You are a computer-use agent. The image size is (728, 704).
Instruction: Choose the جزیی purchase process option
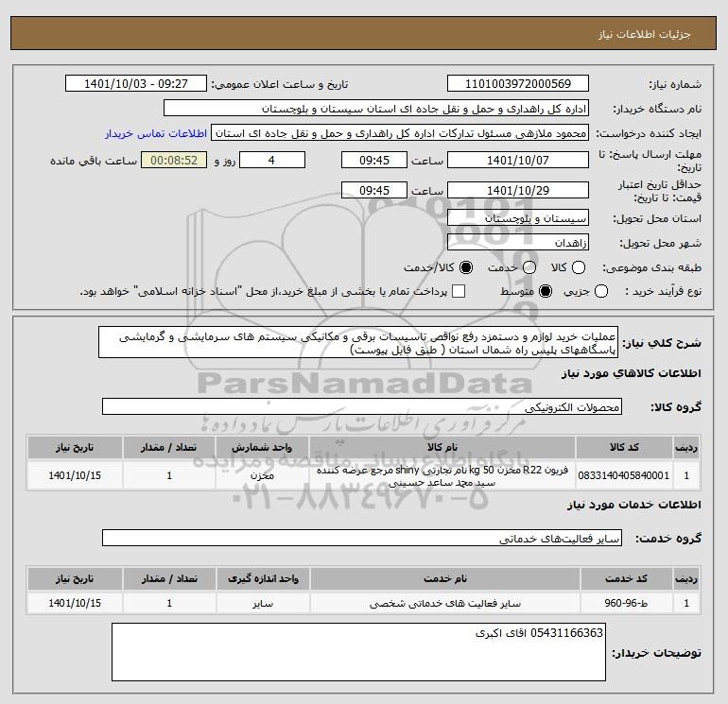coord(600,291)
